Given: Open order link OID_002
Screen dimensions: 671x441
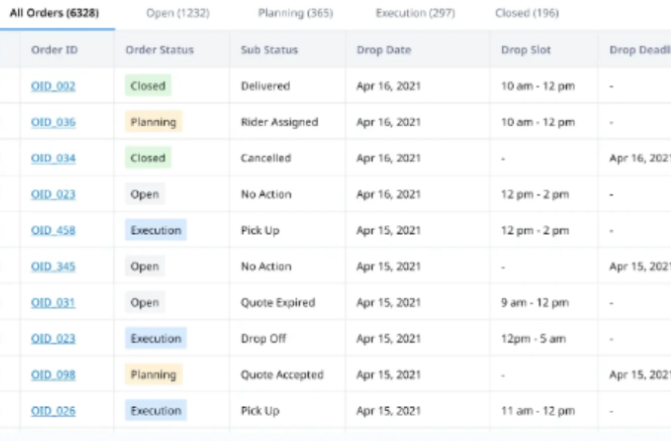Looking at the screenshot, I should (53, 86).
